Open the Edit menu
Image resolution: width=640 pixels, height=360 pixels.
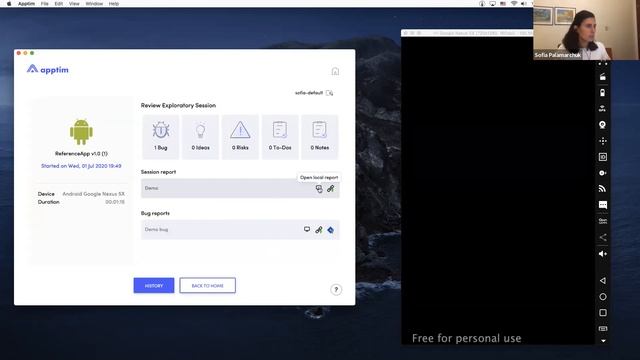coord(59,4)
